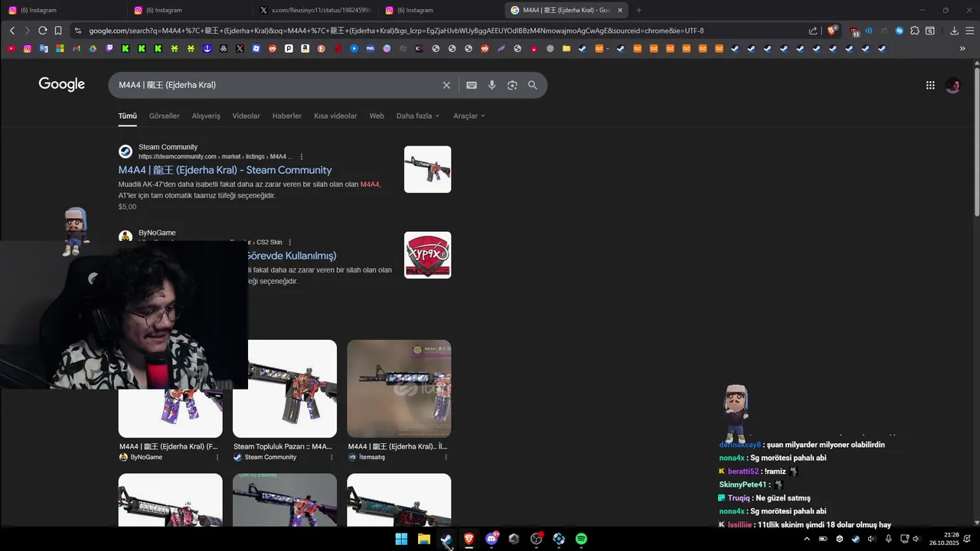Expand the Araçlar tools dropdown
The image size is (980, 551).
point(469,116)
